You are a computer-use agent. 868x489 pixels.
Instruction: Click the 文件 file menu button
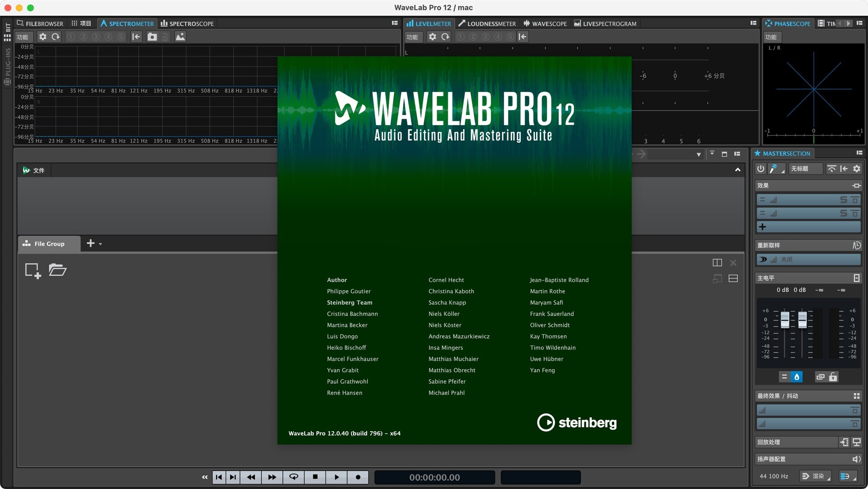click(x=34, y=170)
